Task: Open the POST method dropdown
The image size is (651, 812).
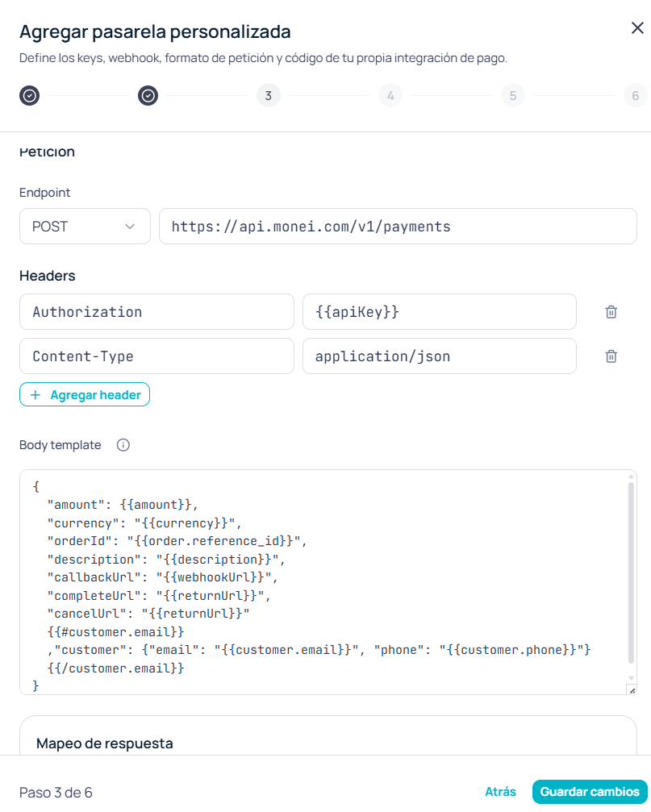Action: (x=85, y=227)
